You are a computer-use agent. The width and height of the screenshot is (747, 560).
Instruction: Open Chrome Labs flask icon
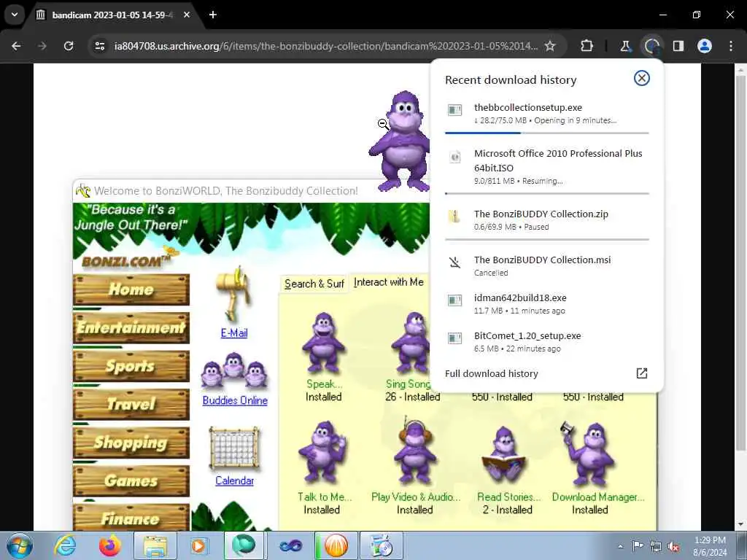(x=625, y=46)
